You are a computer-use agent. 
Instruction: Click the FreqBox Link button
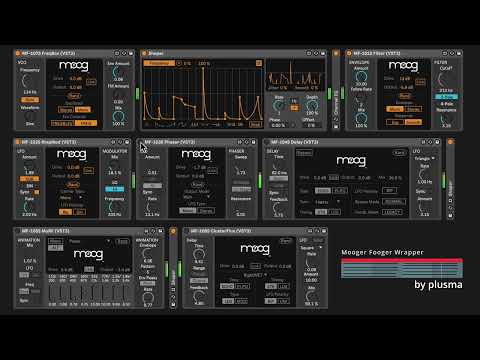pyautogui.click(x=91, y=82)
